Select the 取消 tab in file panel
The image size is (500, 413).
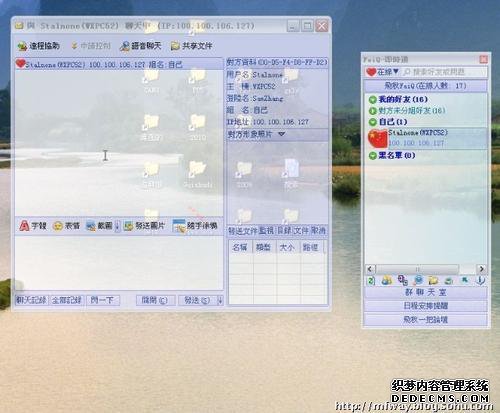pos(318,230)
